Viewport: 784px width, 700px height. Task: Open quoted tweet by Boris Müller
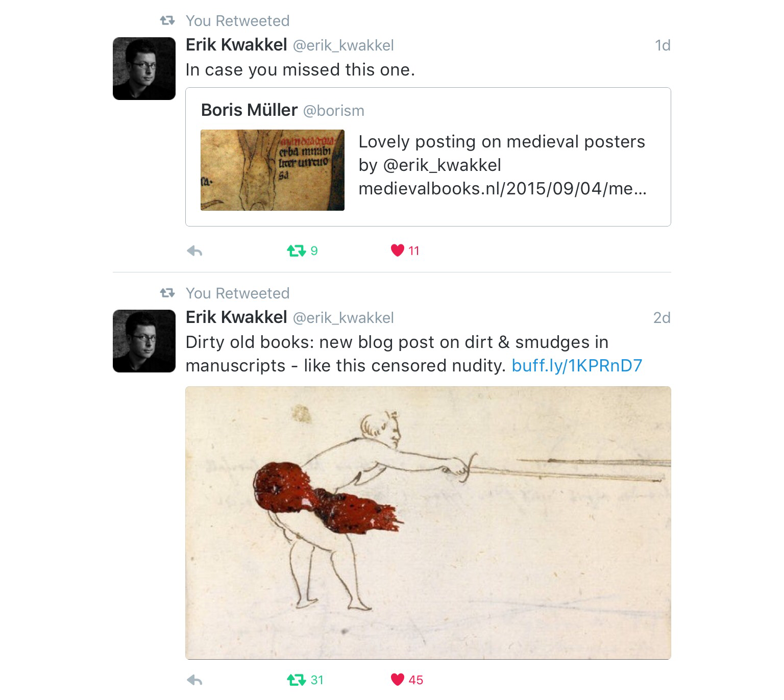tap(428, 157)
